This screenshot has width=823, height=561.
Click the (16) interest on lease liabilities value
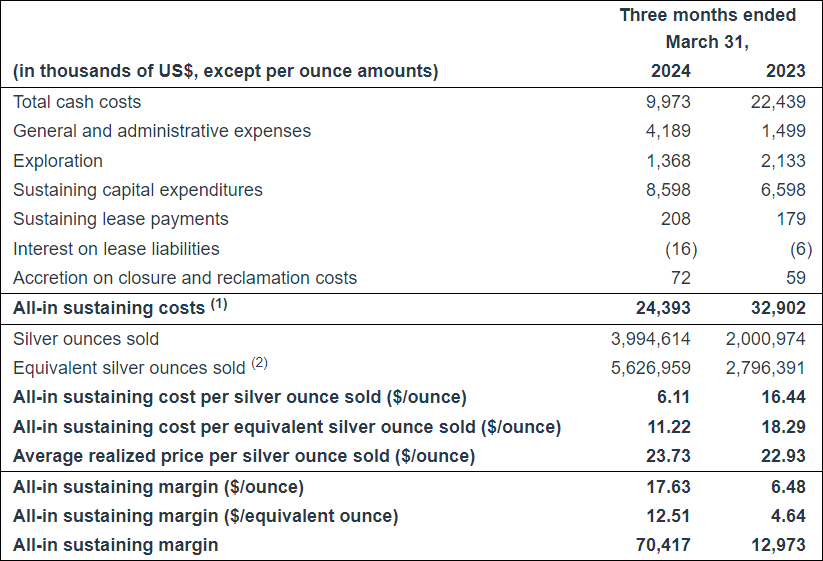click(680, 248)
